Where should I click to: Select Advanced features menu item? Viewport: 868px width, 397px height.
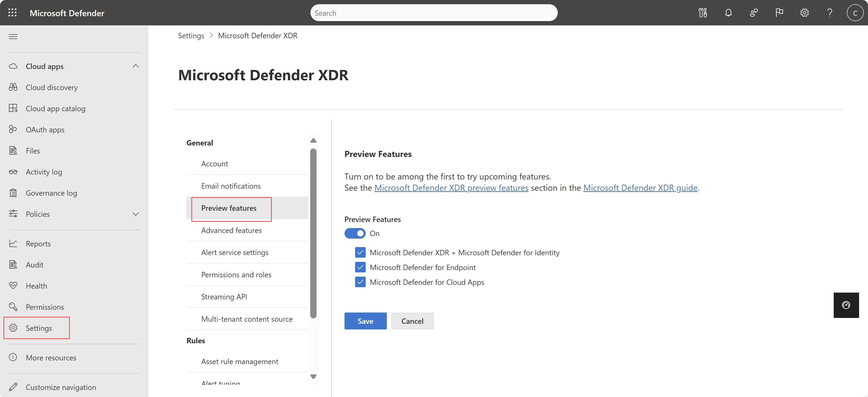tap(231, 230)
